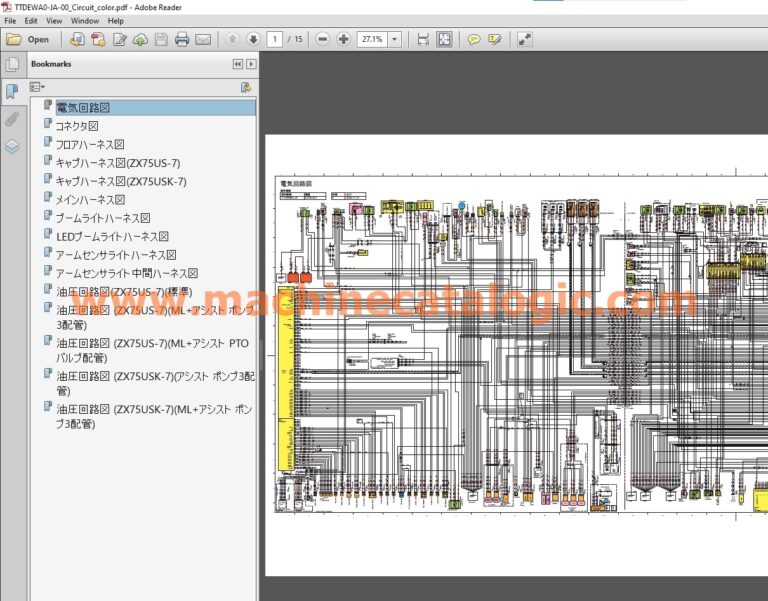Viewport: 768px width, 601px height.
Task: Add a sticky note comment
Action: (473, 40)
